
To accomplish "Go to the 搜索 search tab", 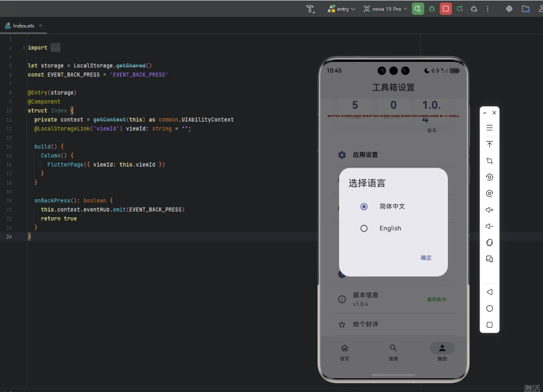I will [x=393, y=352].
